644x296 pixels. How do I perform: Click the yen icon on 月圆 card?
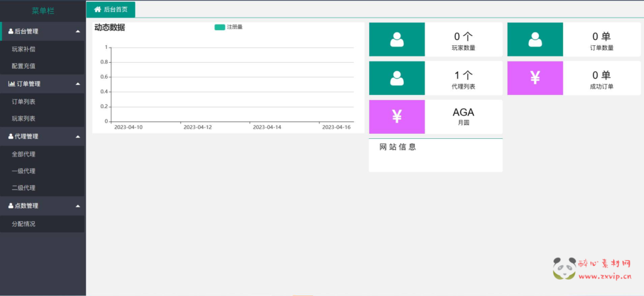click(397, 116)
